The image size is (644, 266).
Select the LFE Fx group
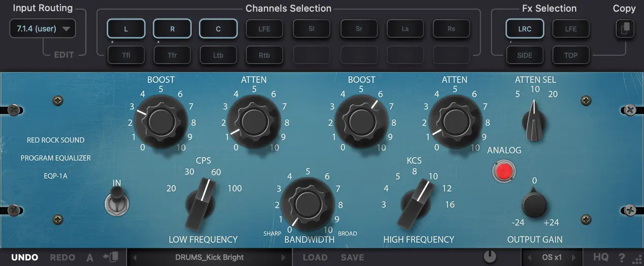coord(571,29)
